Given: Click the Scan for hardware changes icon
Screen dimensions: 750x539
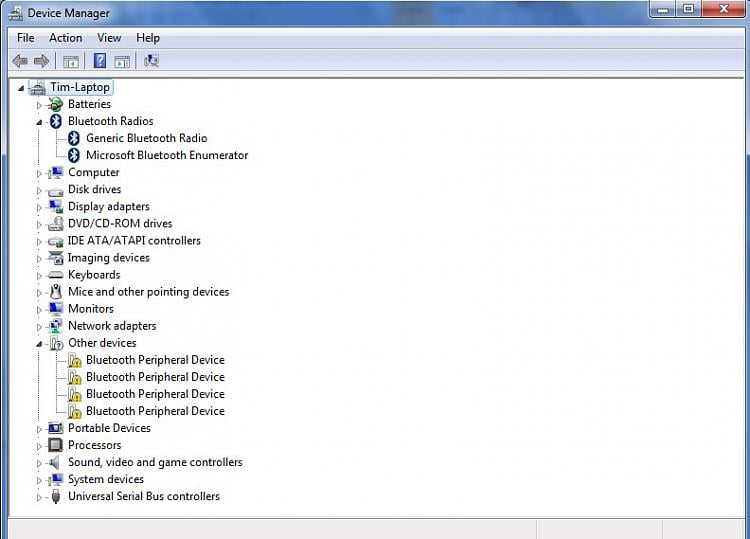Looking at the screenshot, I should (151, 61).
